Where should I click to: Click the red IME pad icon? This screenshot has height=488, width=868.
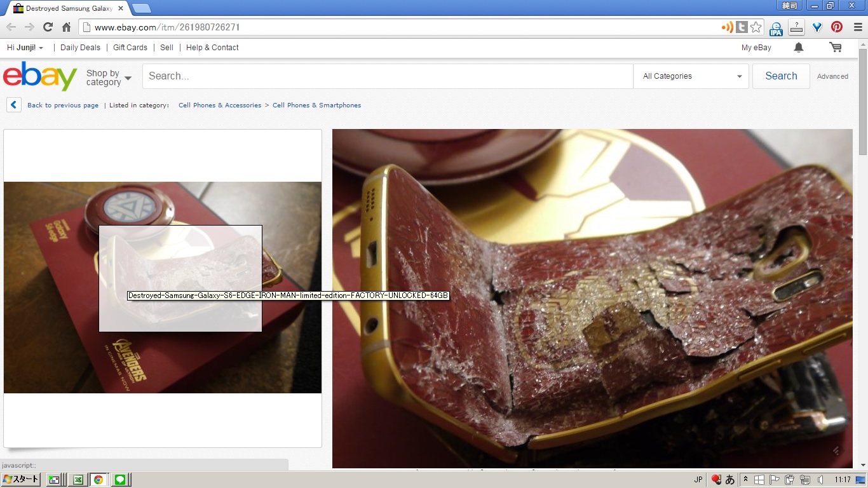pyautogui.click(x=716, y=480)
